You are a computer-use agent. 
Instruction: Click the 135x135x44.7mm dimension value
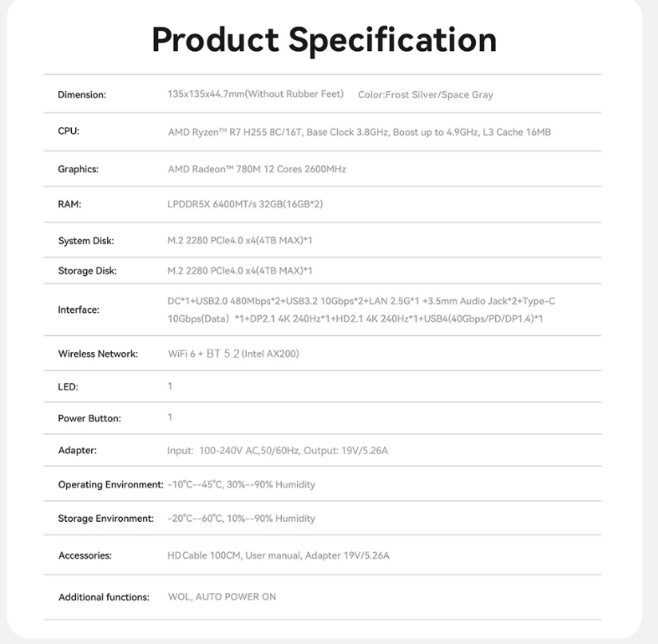pyautogui.click(x=256, y=94)
